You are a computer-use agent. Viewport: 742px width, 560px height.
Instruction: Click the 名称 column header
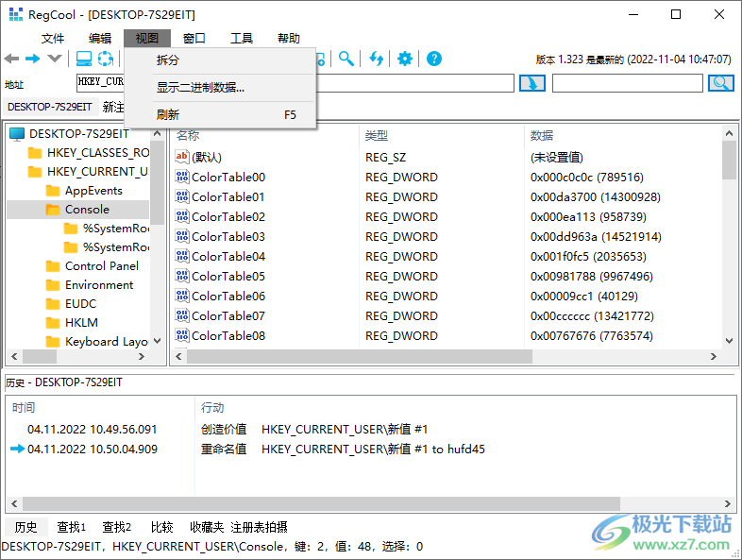click(188, 136)
